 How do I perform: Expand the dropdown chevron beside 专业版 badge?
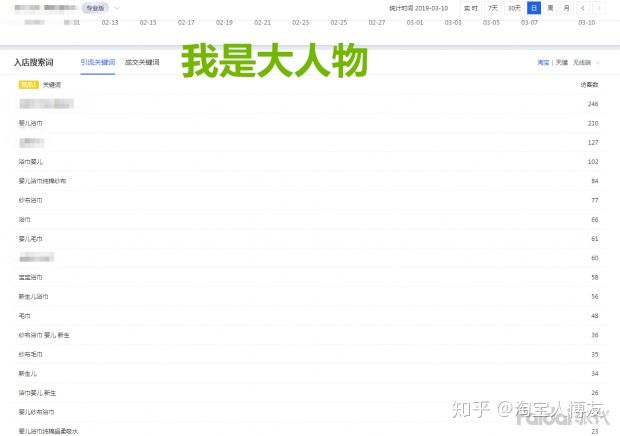coord(117,8)
